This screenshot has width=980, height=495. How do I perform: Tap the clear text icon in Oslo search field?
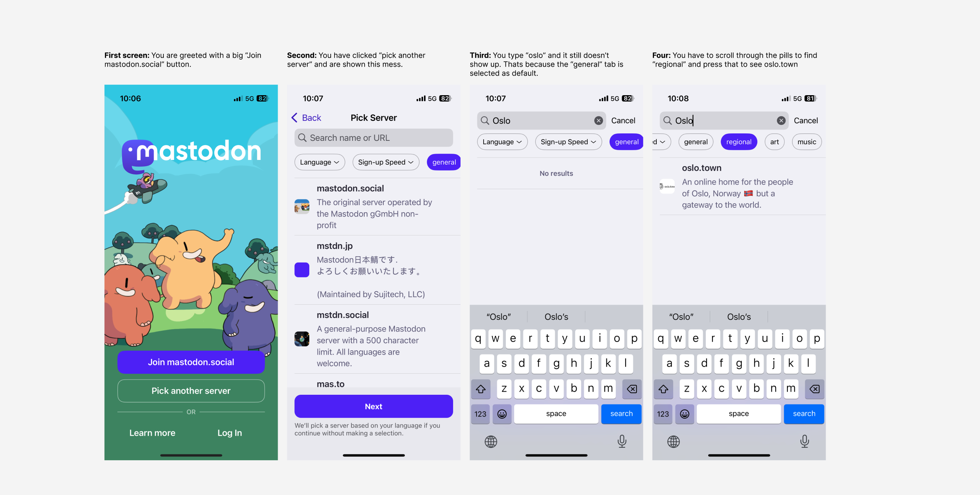(598, 120)
